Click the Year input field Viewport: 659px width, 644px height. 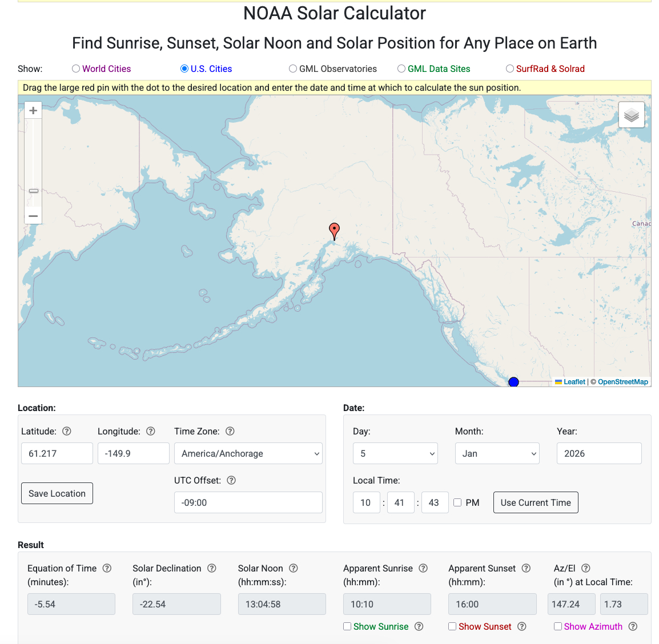point(599,453)
